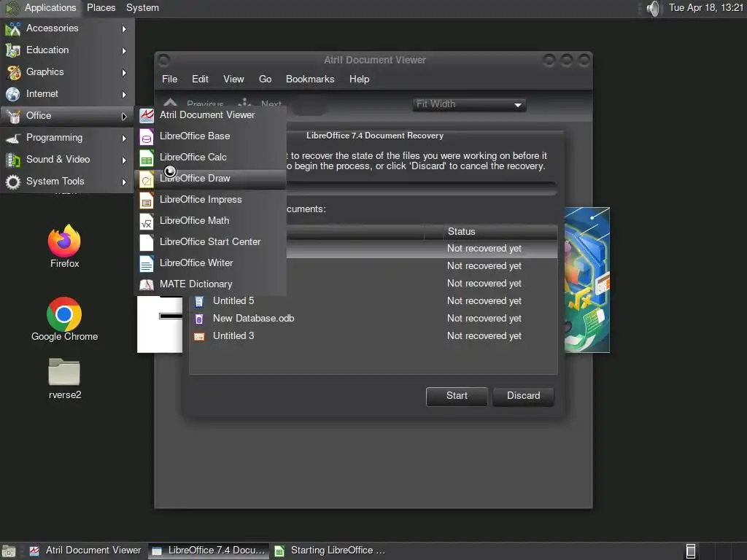This screenshot has width=747, height=560.
Task: Switch to Atril Document Viewer taskbar item
Action: (x=86, y=551)
